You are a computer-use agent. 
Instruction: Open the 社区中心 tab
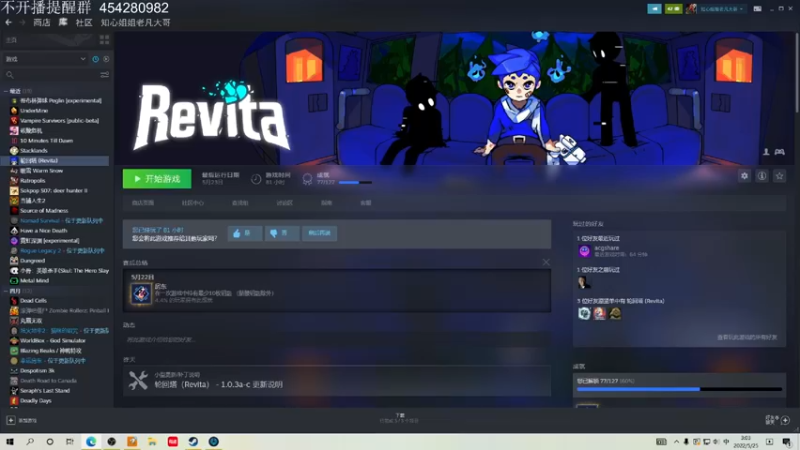[192, 203]
